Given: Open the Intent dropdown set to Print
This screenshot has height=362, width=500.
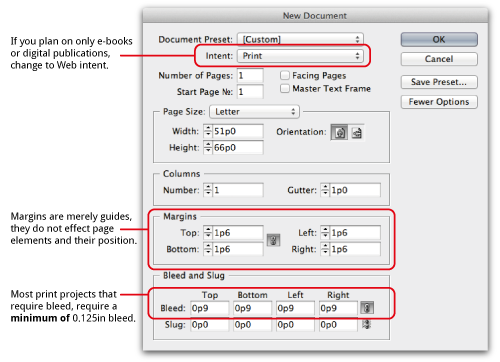Looking at the screenshot, I should coord(300,56).
